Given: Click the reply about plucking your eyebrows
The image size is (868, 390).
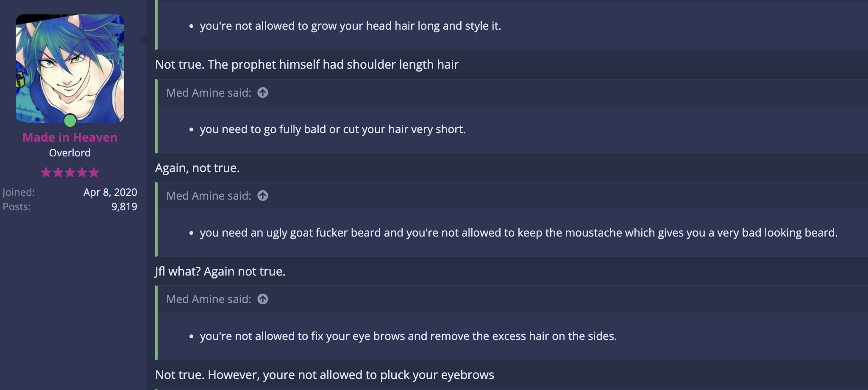Looking at the screenshot, I should (325, 375).
